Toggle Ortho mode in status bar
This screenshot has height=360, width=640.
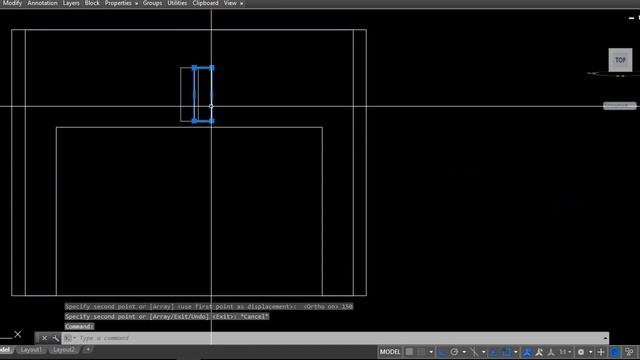(441, 352)
